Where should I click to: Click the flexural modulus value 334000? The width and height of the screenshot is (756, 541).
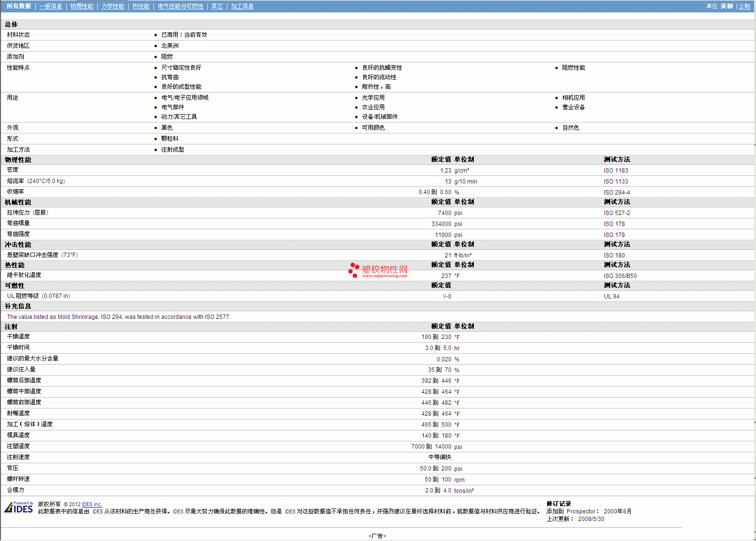441,224
